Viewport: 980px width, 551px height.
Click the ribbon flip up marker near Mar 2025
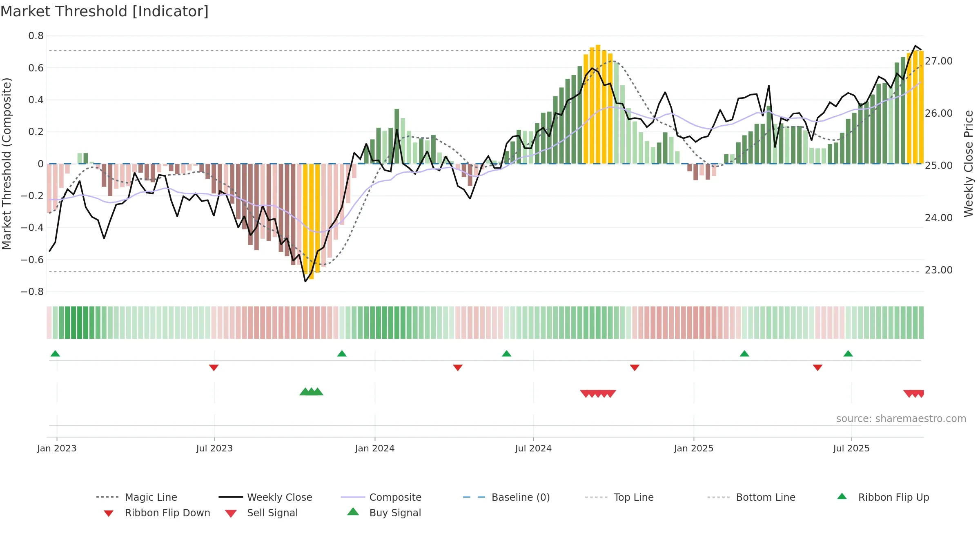(x=744, y=353)
